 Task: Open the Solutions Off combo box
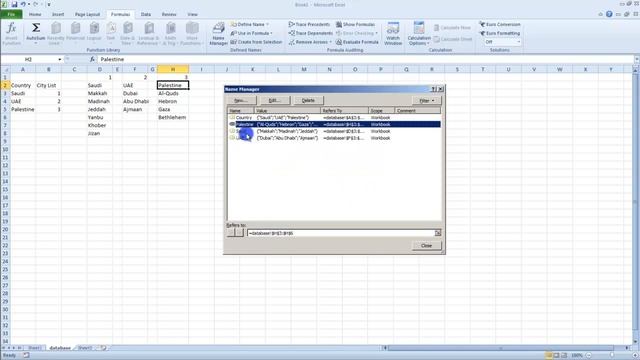[502, 42]
